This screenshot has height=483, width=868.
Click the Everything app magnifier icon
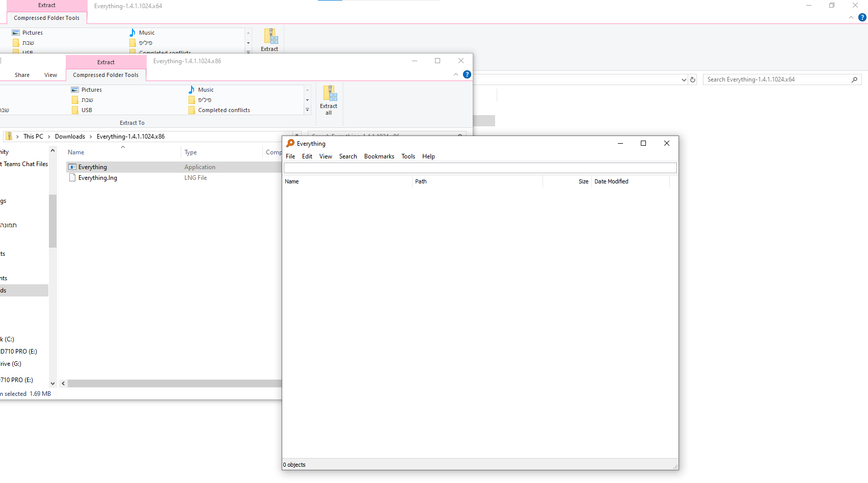[x=290, y=144]
